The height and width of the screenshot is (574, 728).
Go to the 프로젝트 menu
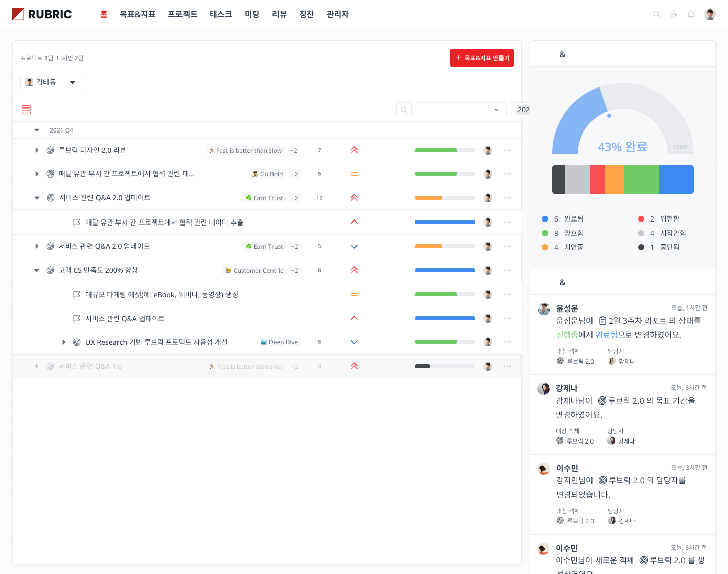coord(182,14)
